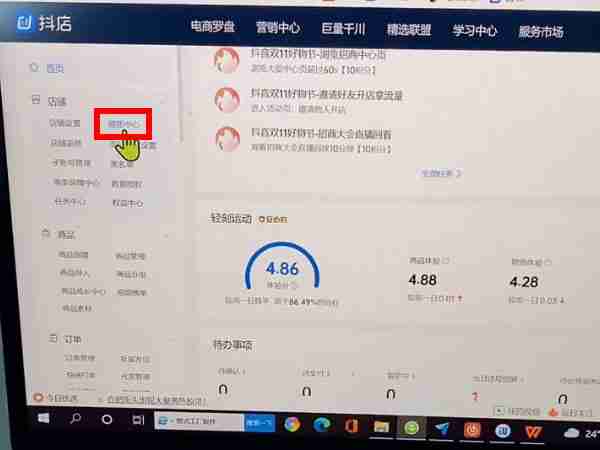The image size is (600, 450).
Task: Open 商品成长中心 in the sidebar
Action: [x=83, y=292]
